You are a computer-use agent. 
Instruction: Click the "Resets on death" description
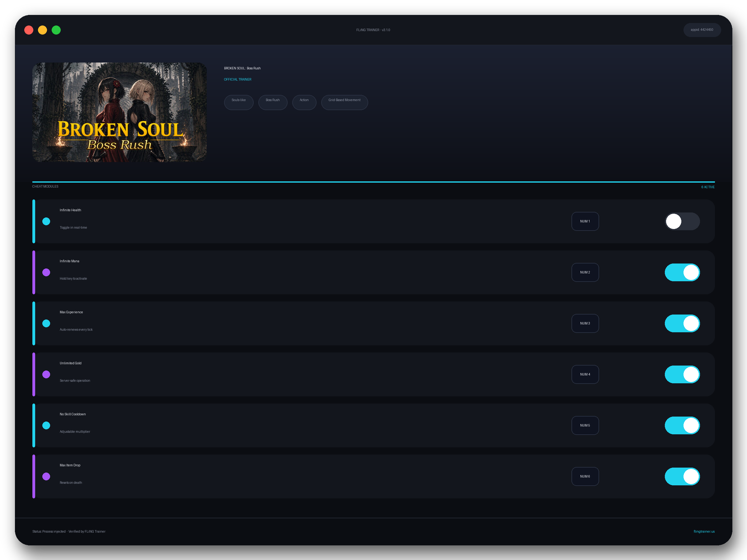71,482
